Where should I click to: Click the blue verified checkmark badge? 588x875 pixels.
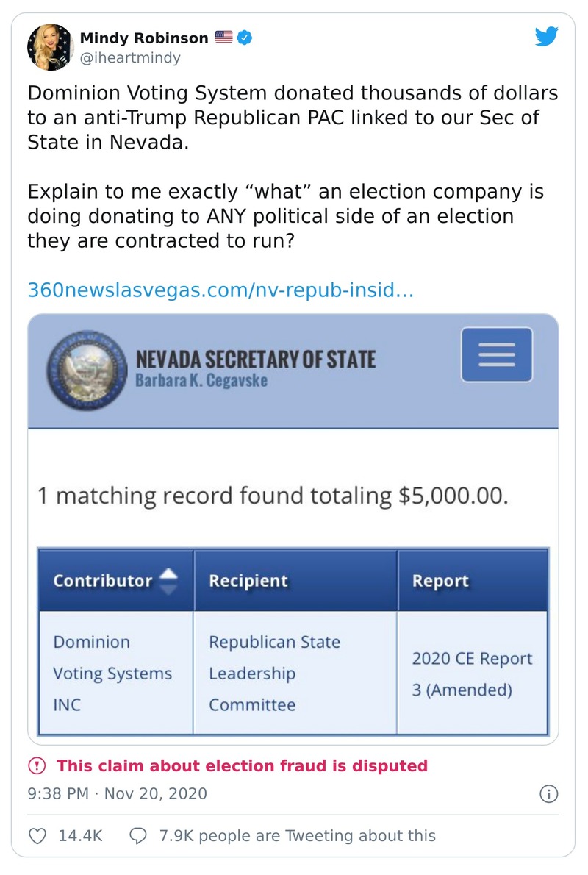245,37
